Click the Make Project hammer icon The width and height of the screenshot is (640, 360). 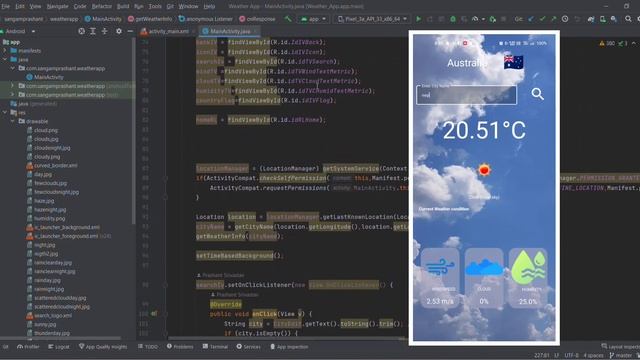pyautogui.click(x=288, y=19)
